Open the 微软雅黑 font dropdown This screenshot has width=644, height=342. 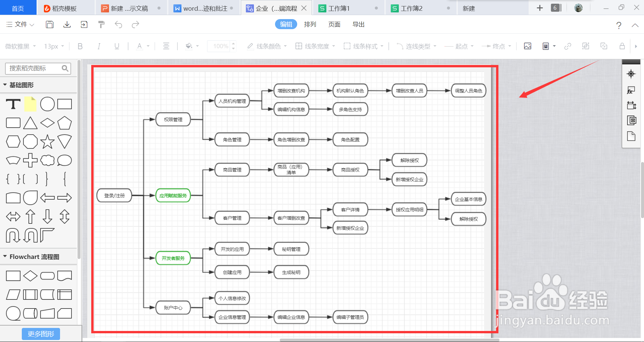pyautogui.click(x=20, y=46)
